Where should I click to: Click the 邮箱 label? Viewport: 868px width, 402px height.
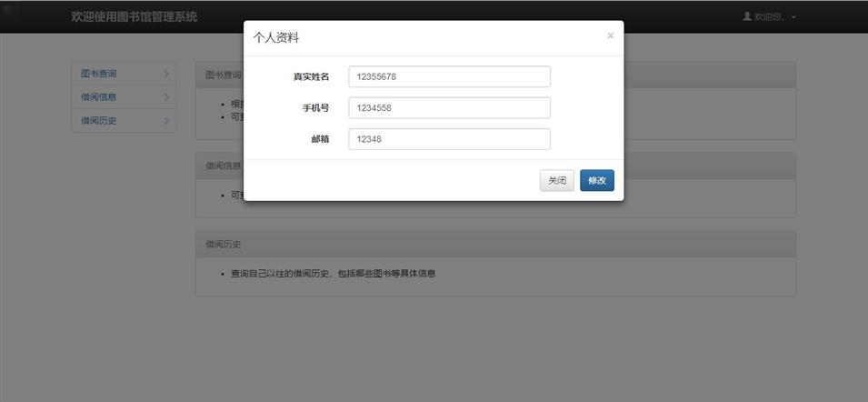coord(320,139)
